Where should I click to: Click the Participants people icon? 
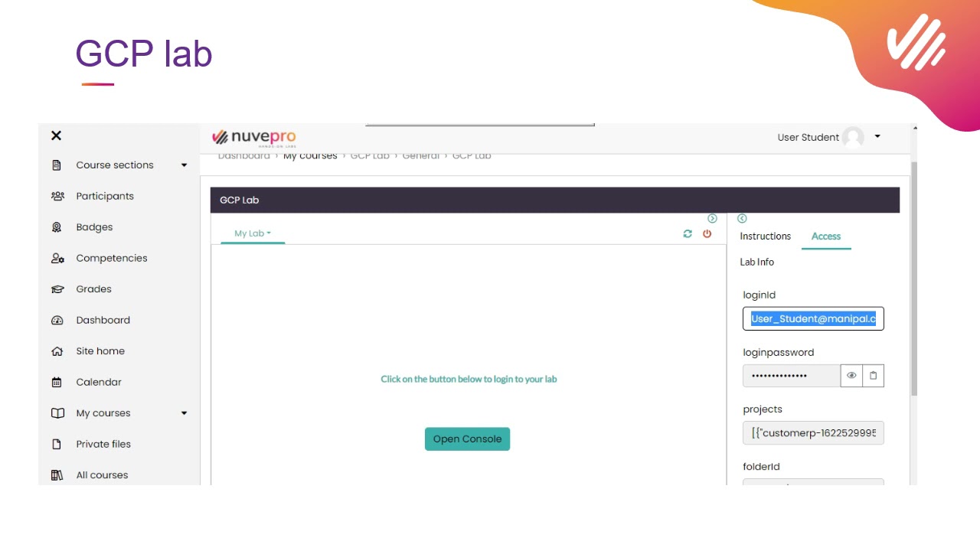[x=57, y=196]
